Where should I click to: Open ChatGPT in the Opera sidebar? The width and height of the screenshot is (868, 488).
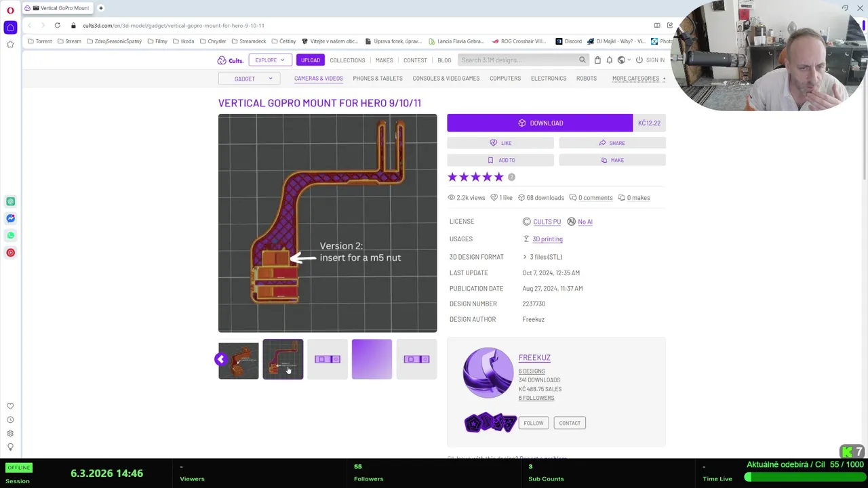[x=10, y=201]
